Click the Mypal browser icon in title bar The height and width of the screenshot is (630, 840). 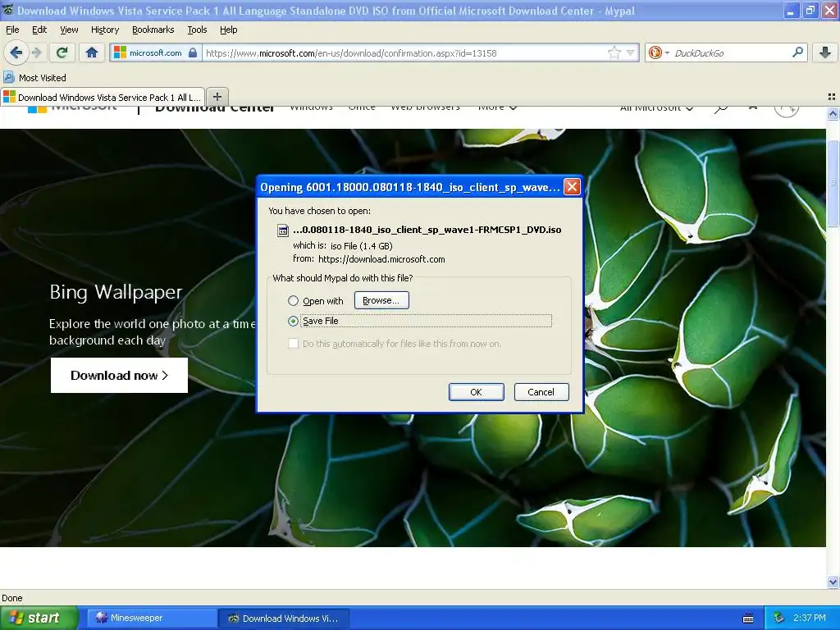(7, 10)
